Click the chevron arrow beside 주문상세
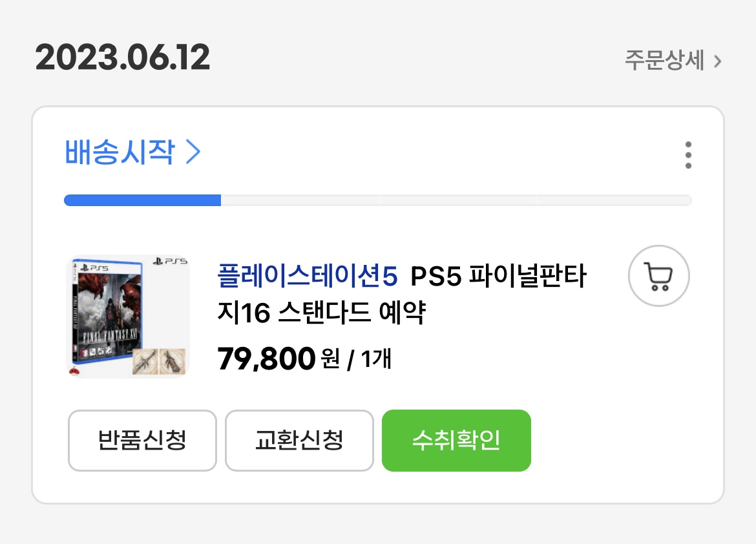Viewport: 756px width, 544px height. [x=717, y=61]
